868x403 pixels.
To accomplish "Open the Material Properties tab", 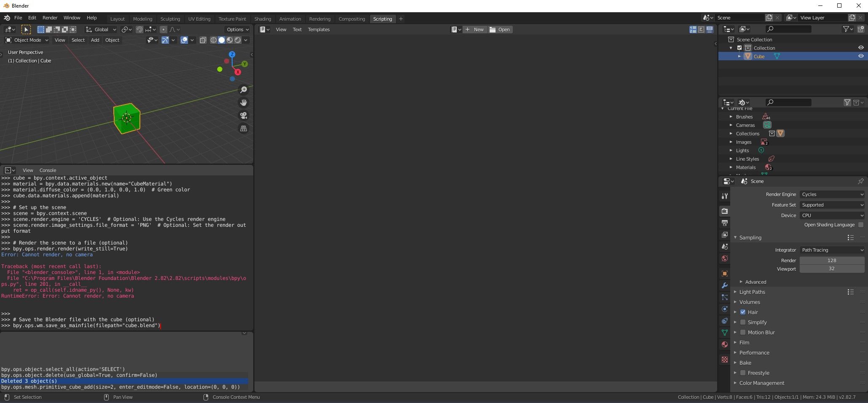I will click(x=724, y=344).
